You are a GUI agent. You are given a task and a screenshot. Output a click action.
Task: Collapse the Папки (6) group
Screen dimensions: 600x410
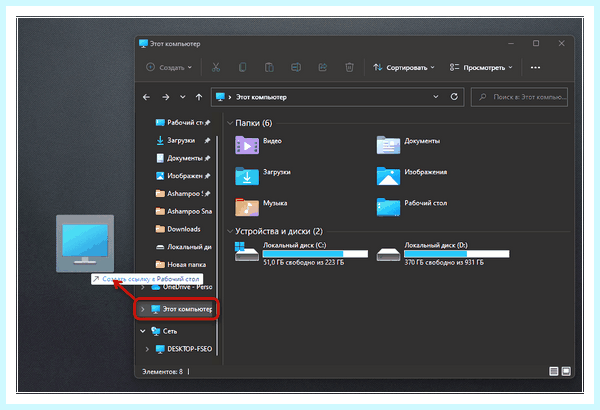tap(230, 123)
